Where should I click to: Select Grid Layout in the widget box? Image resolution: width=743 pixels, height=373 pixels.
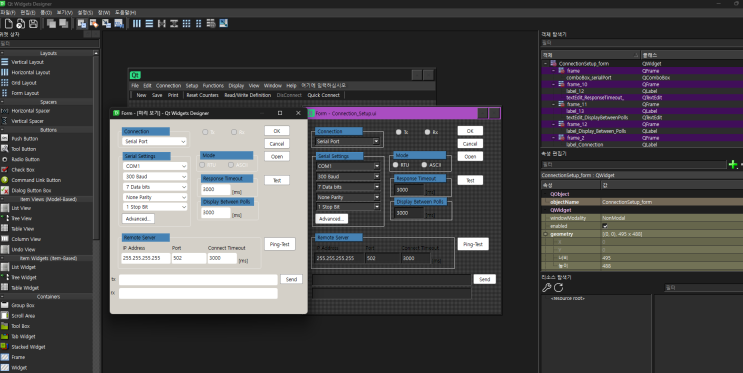click(24, 83)
